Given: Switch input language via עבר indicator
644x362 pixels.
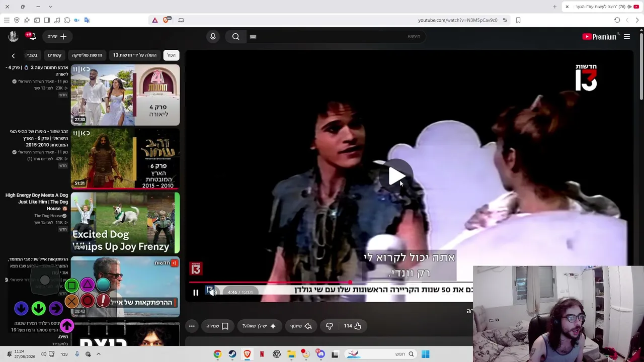Looking at the screenshot, I should [64, 354].
